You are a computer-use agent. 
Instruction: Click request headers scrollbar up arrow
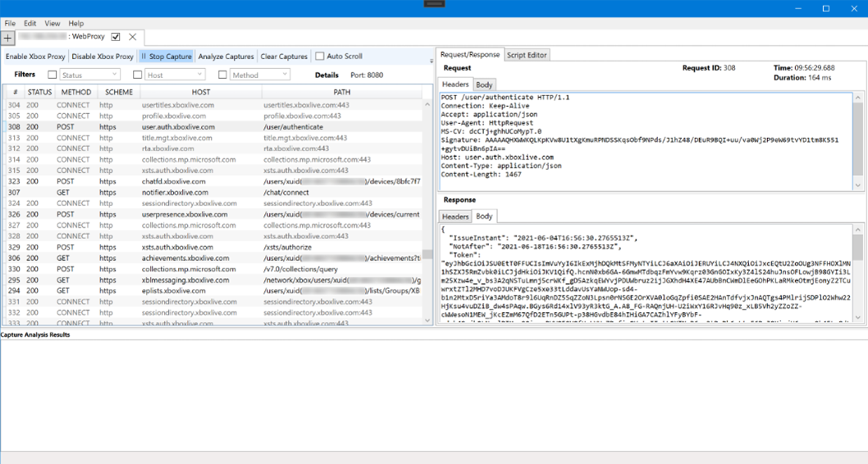click(x=858, y=98)
